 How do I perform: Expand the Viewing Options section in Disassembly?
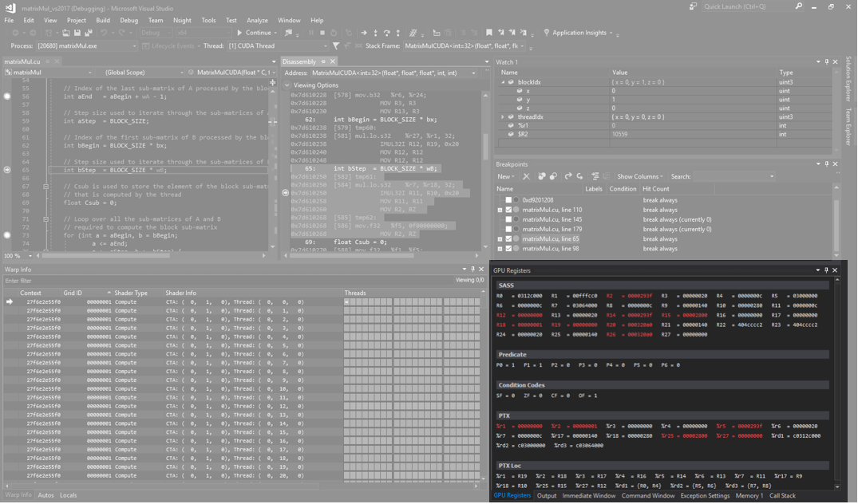(287, 85)
